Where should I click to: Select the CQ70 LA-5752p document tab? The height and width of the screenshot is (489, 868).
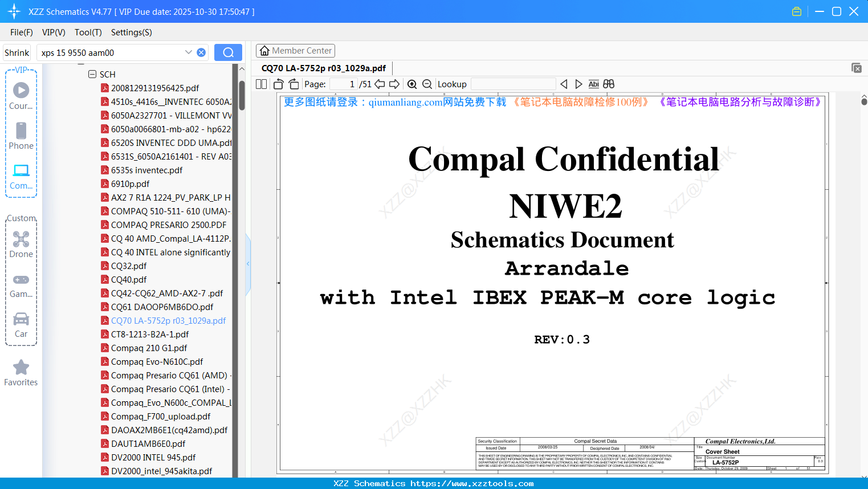pos(324,68)
